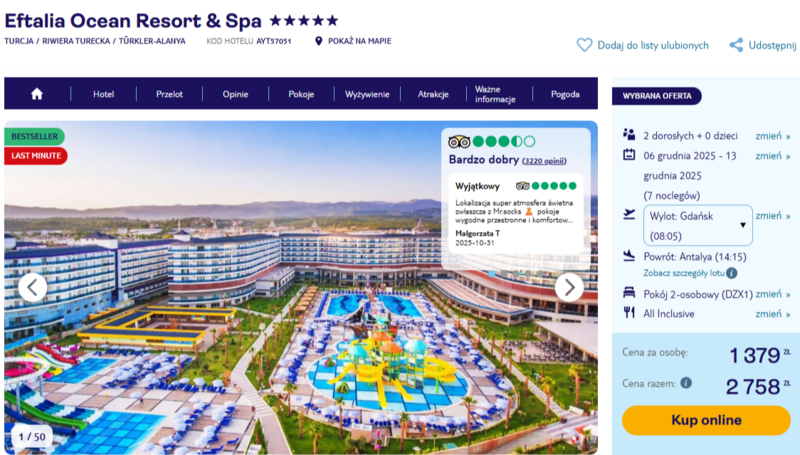
Task: Click the heart favorites icon
Action: [x=584, y=45]
